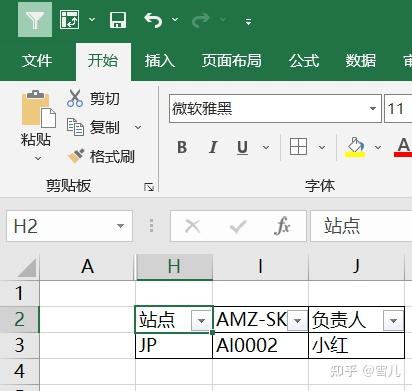Select column H header
Viewport: 412px width, 391px height.
[174, 267]
